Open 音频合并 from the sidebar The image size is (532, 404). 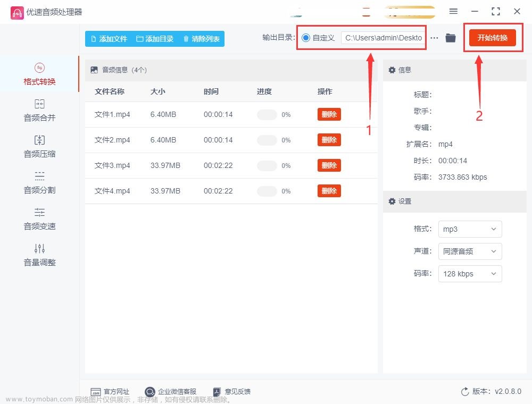39,110
